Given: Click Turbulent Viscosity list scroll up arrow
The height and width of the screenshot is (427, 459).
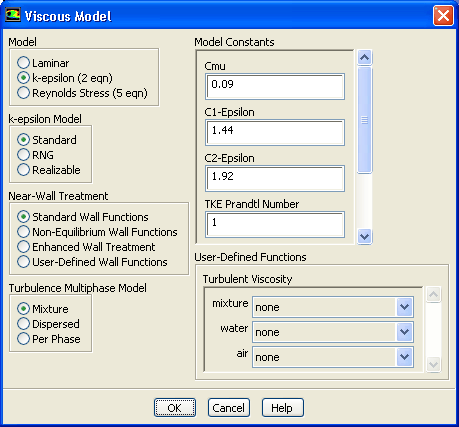Looking at the screenshot, I should click(x=433, y=294).
